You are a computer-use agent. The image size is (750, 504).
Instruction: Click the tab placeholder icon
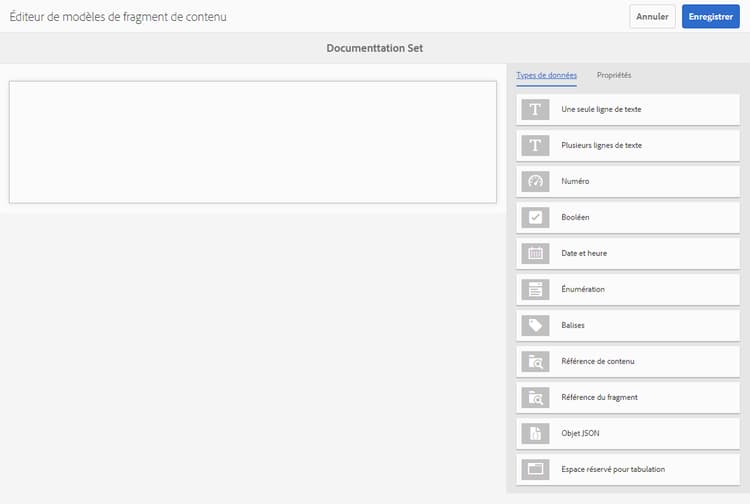pyautogui.click(x=535, y=470)
